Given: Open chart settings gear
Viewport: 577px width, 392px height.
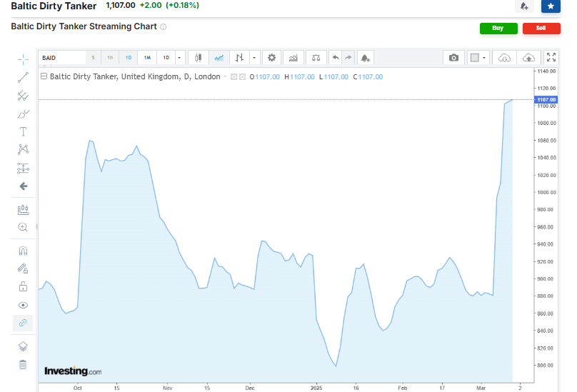Looking at the screenshot, I should (271, 57).
